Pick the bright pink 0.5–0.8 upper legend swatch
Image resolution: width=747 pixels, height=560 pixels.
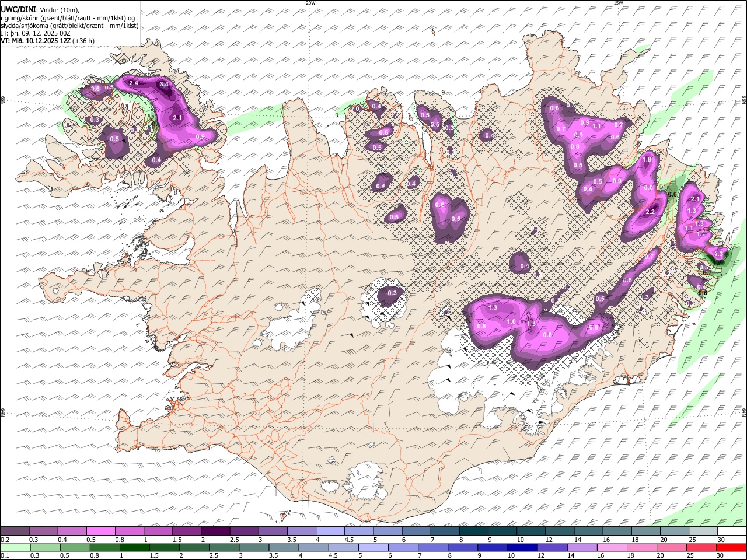coord(100,531)
